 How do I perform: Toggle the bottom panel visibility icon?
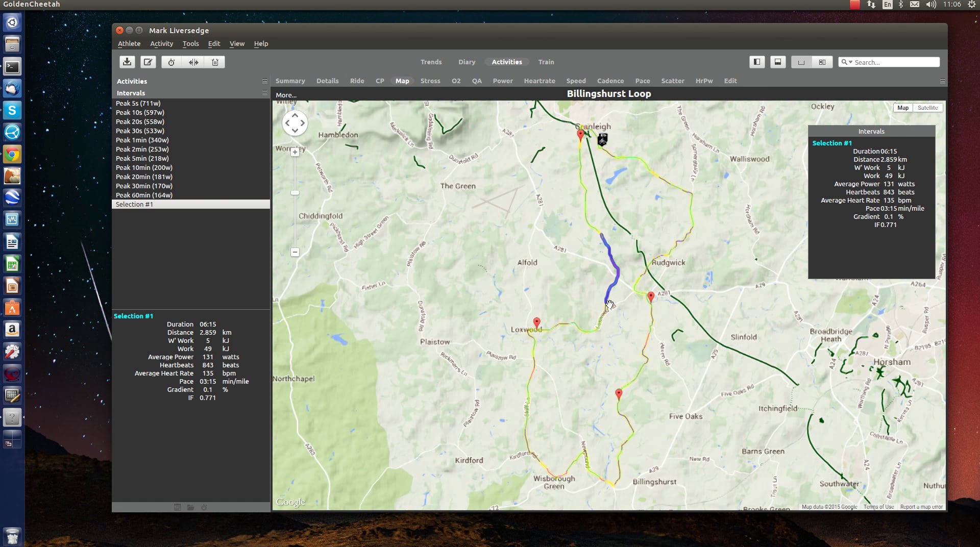778,62
